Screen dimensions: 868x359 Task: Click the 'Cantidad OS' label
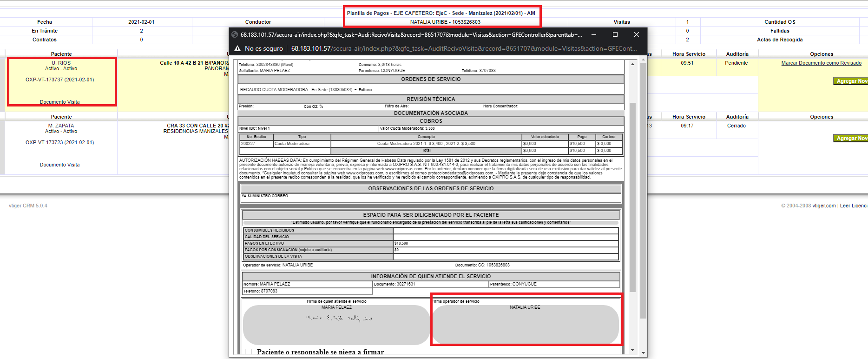point(780,22)
